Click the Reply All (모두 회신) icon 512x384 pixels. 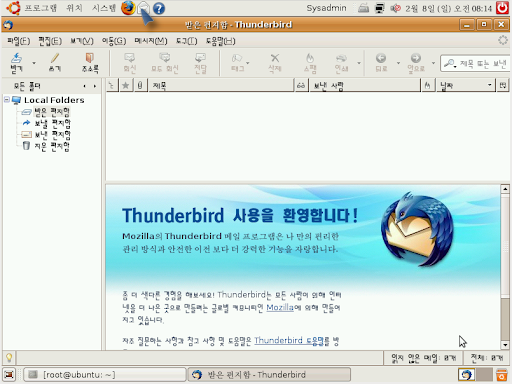pyautogui.click(x=165, y=58)
